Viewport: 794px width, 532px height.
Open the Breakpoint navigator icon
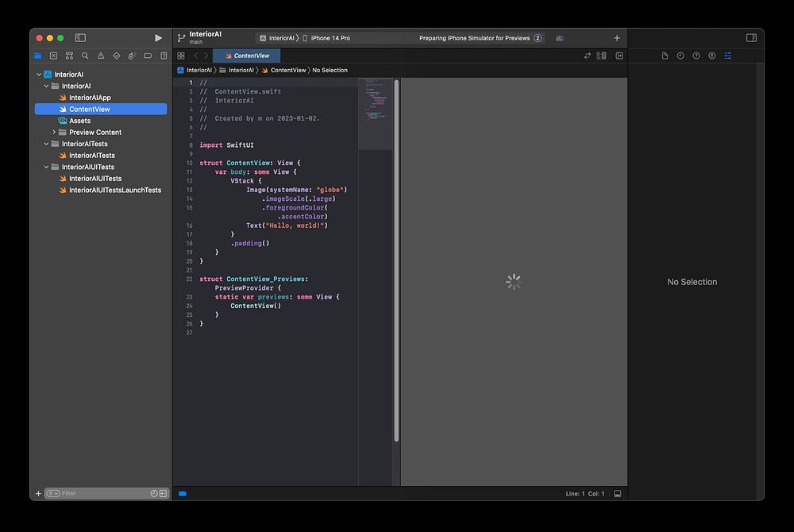148,56
